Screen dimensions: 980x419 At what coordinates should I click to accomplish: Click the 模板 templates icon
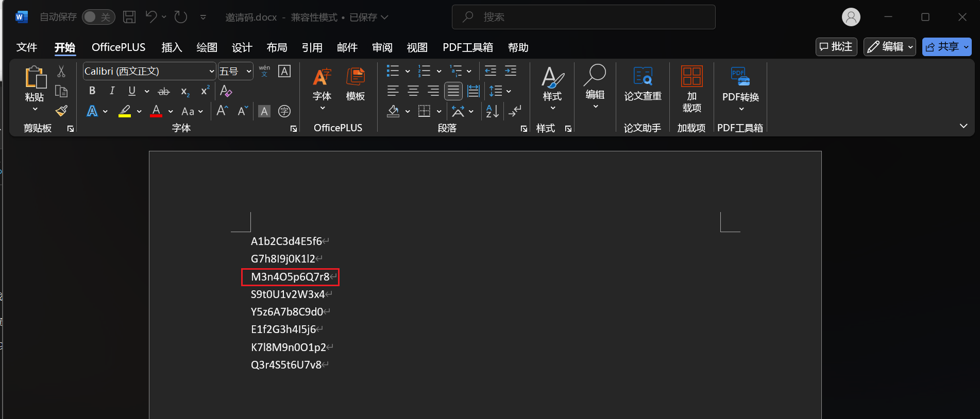click(x=355, y=84)
